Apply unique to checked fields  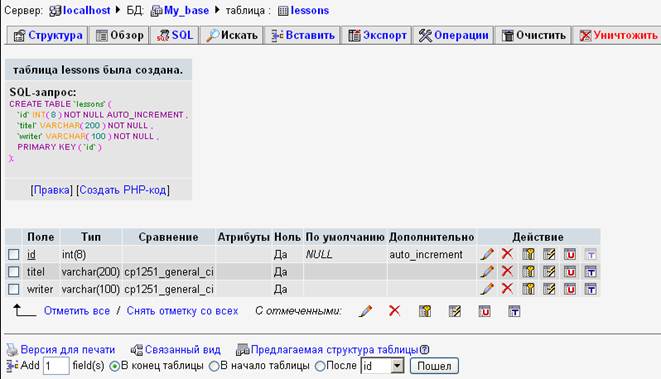[x=484, y=311]
